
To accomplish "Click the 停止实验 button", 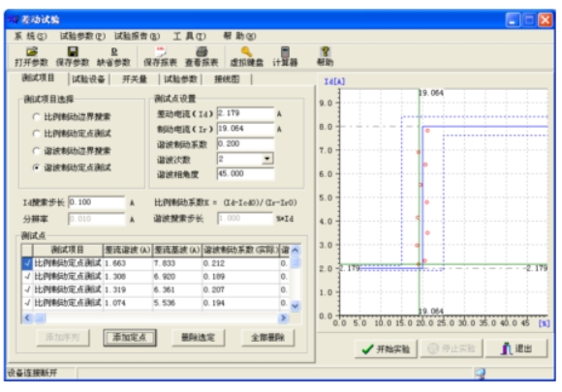I will coord(452,348).
